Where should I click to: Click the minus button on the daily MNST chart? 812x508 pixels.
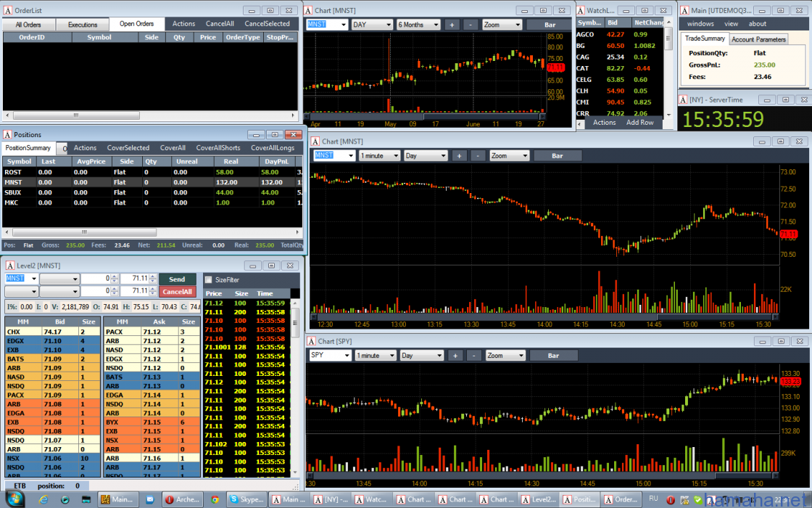click(x=470, y=25)
